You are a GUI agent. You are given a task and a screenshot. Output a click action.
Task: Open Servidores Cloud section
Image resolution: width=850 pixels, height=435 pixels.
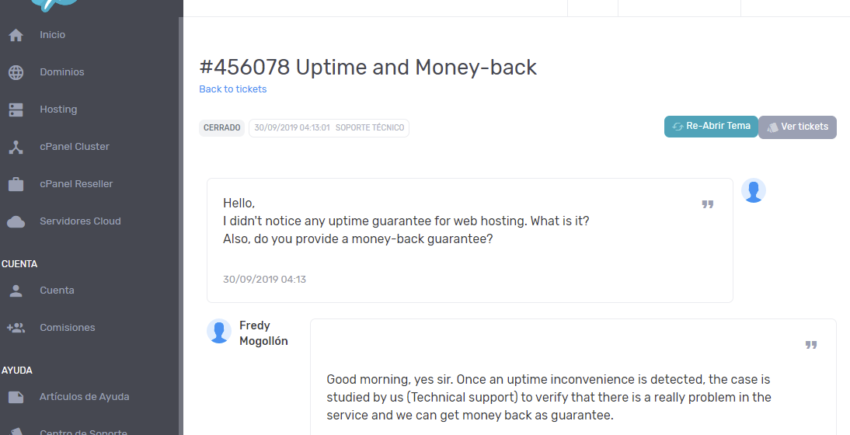click(80, 221)
